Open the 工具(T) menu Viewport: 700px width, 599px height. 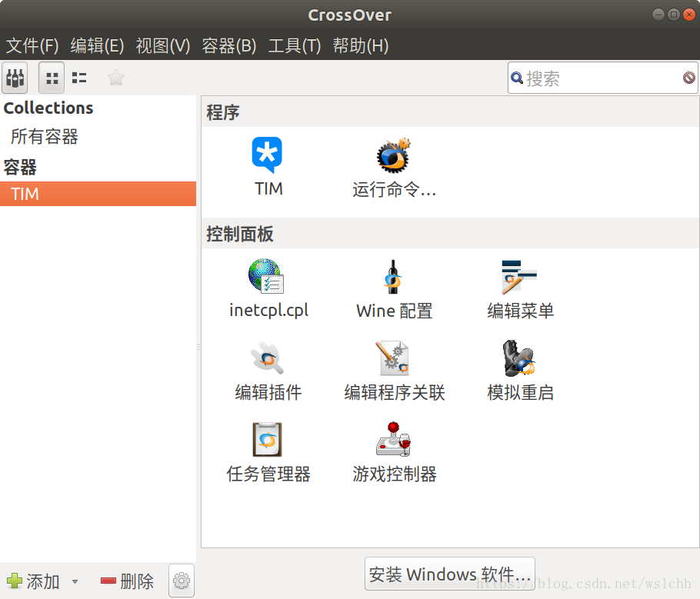[x=294, y=45]
